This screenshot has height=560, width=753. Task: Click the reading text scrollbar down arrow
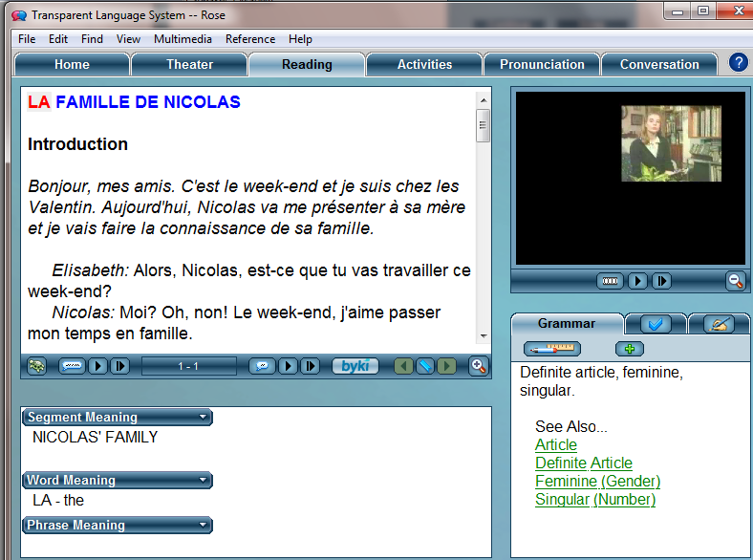pyautogui.click(x=484, y=336)
